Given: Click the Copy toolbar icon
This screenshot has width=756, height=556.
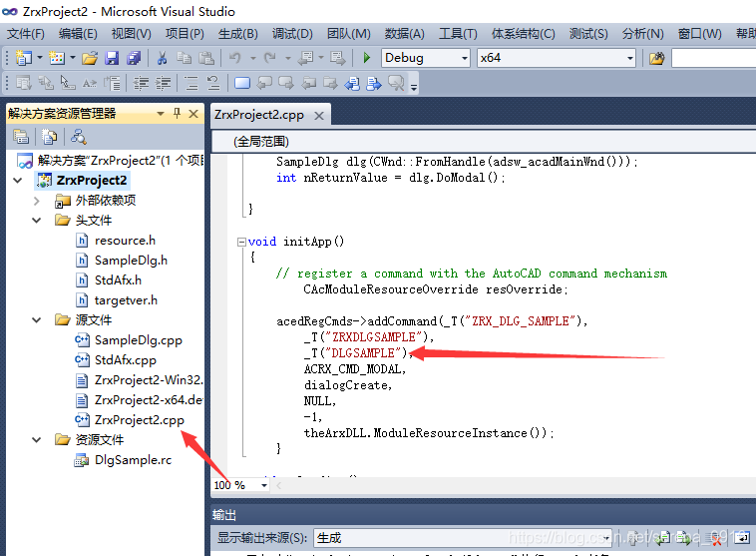Looking at the screenshot, I should [184, 58].
